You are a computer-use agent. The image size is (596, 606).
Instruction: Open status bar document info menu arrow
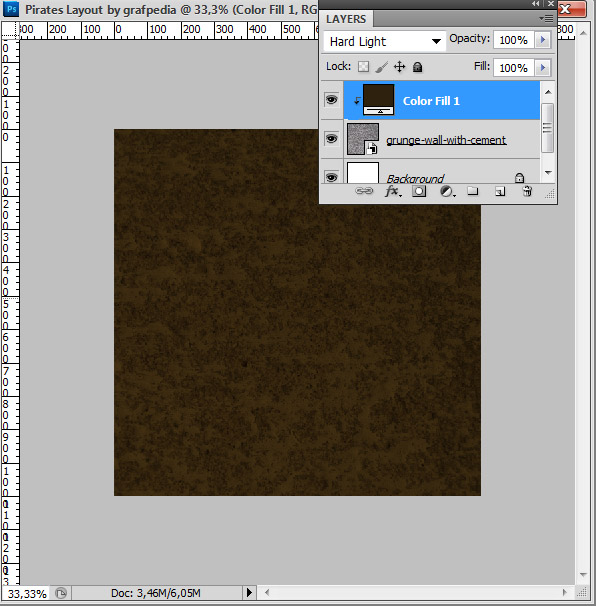249,592
